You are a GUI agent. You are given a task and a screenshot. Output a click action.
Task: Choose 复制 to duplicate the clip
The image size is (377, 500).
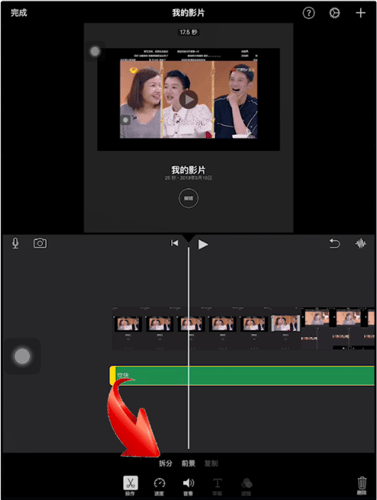click(211, 463)
